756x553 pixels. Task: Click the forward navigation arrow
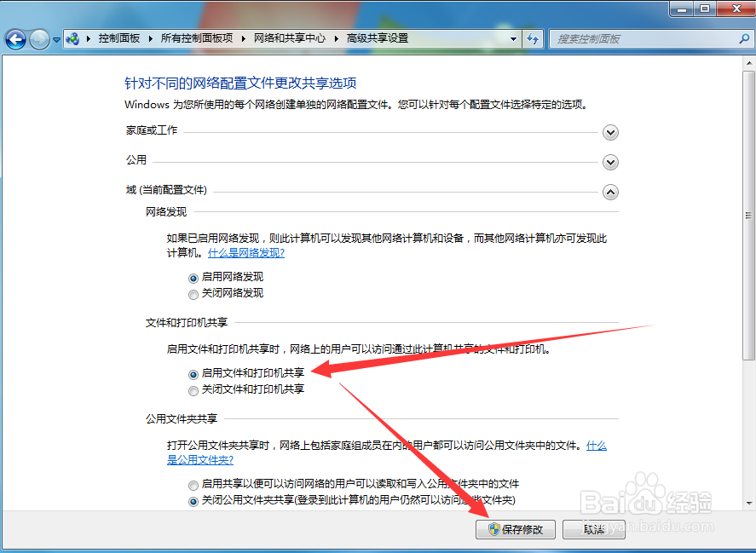coord(38,38)
